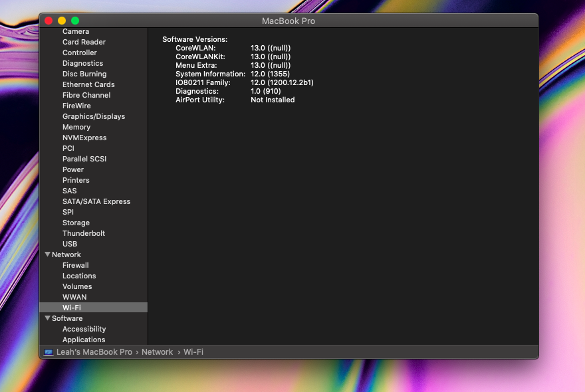Click the System Information: label
This screenshot has height=392, width=585.
click(x=211, y=74)
